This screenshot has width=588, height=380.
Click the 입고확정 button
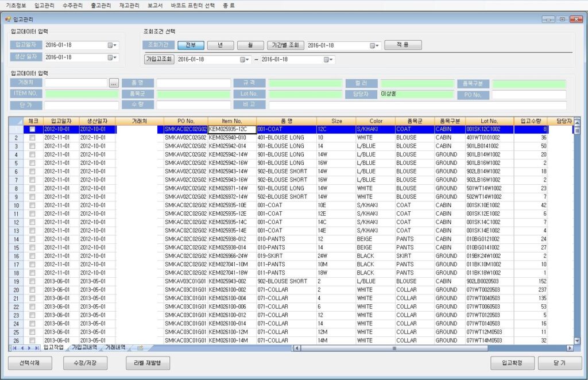click(x=512, y=363)
